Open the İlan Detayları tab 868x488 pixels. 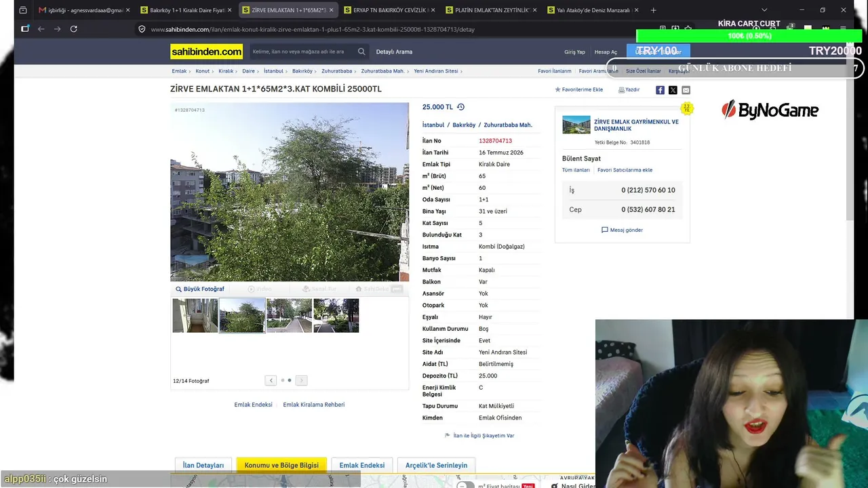click(x=203, y=465)
